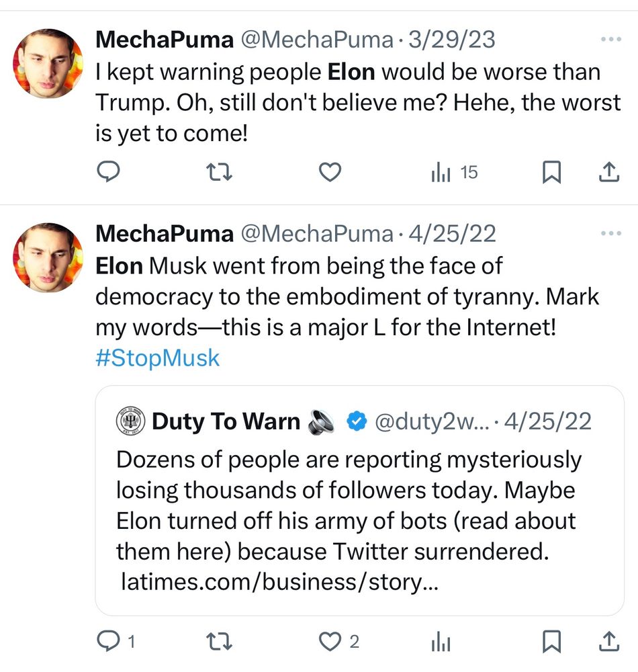Reply to the 3/29/23 MechaPuma tweet

pos(109,173)
